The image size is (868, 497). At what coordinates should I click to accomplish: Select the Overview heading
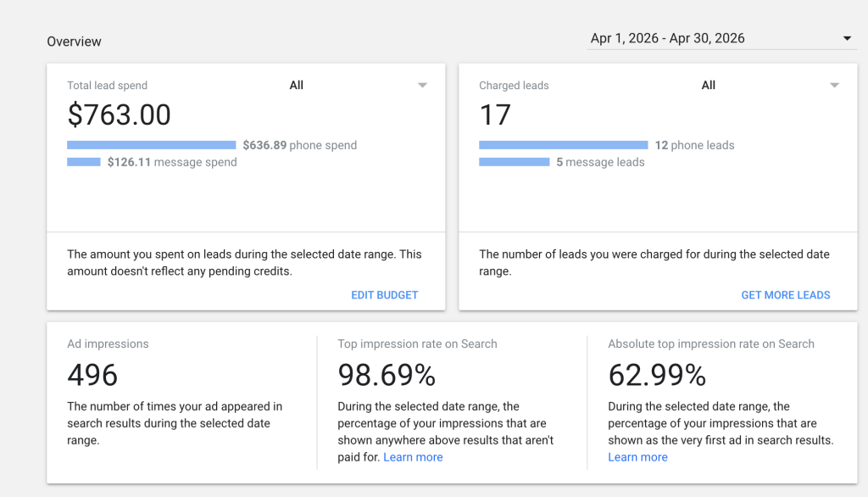tap(74, 41)
